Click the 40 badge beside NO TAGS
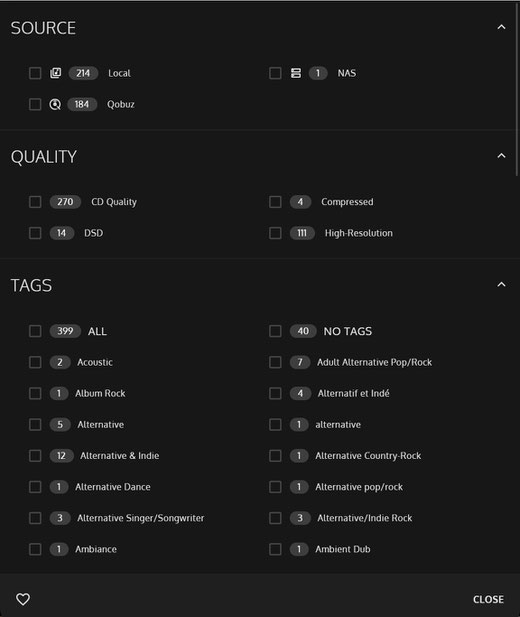Image resolution: width=520 pixels, height=617 pixels. (303, 331)
